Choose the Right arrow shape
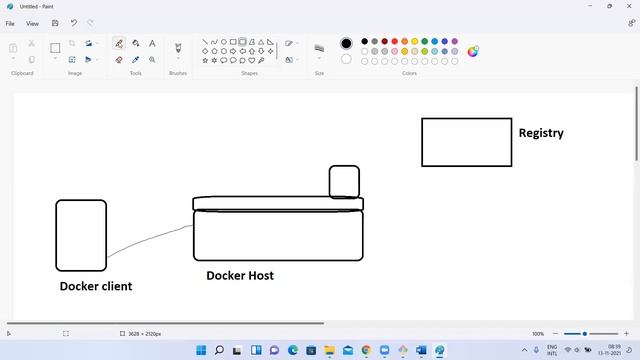640x360 pixels. (233, 51)
